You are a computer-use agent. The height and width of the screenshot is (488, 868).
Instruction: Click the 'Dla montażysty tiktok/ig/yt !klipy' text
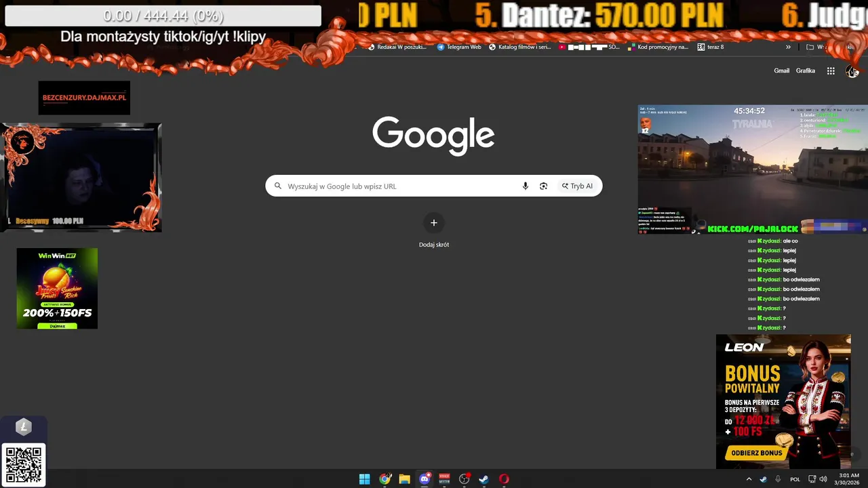[x=163, y=37]
